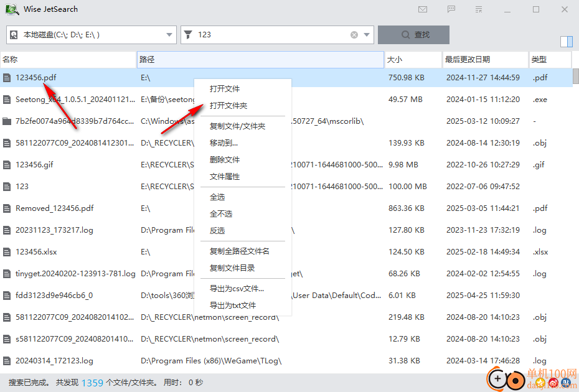Click the 1359 result count in status bar
Viewport: 579px width, 392px height.
click(92, 383)
